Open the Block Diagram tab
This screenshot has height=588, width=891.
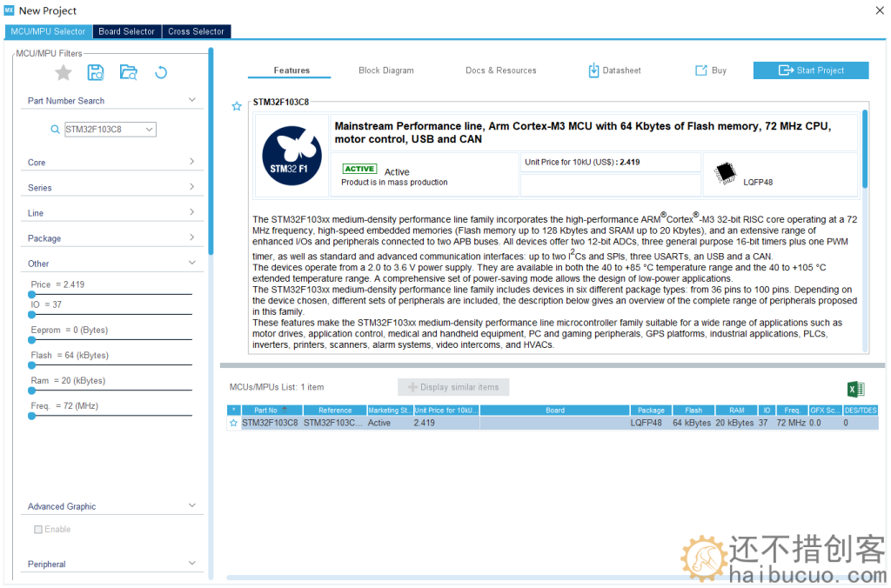tap(386, 70)
